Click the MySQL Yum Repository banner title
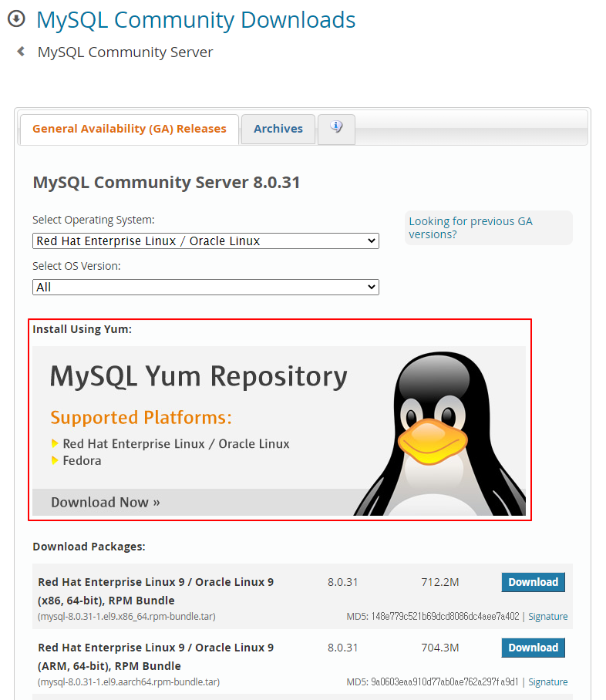The width and height of the screenshot is (606, 700). (198, 376)
